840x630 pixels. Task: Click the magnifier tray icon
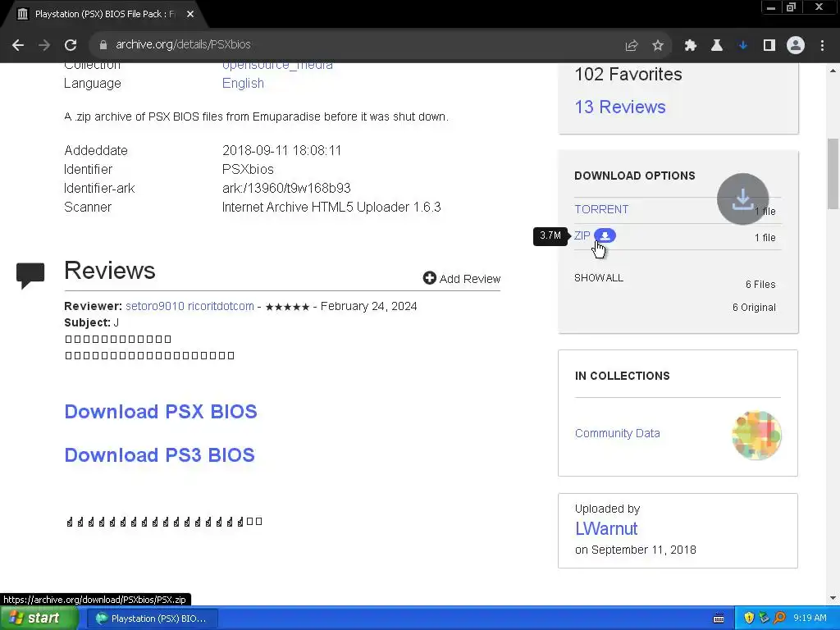pyautogui.click(x=779, y=619)
